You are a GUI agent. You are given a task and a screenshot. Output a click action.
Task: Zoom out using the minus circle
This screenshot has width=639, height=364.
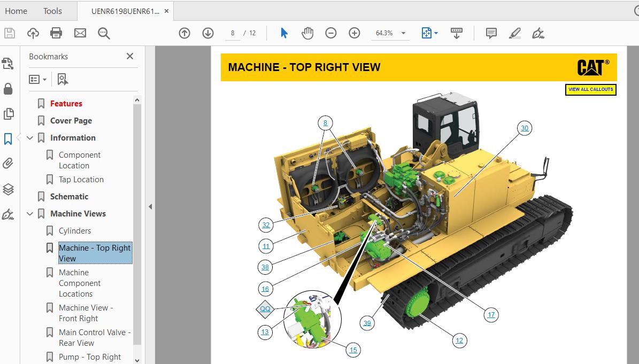tap(331, 33)
